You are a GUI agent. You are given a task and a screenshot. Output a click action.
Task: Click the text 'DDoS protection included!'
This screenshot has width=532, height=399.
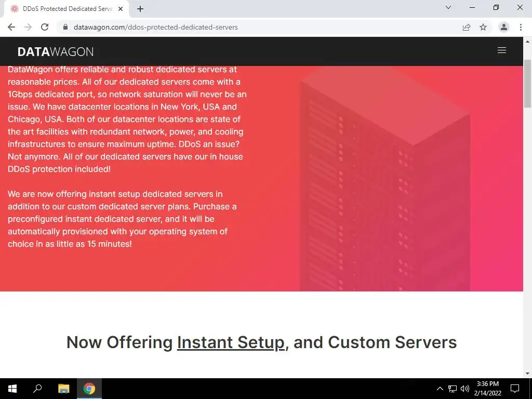pyautogui.click(x=59, y=169)
